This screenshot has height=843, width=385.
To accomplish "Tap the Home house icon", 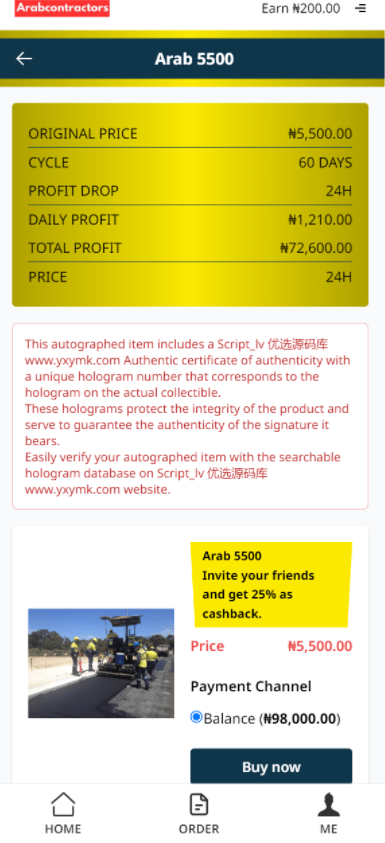I will pyautogui.click(x=63, y=804).
